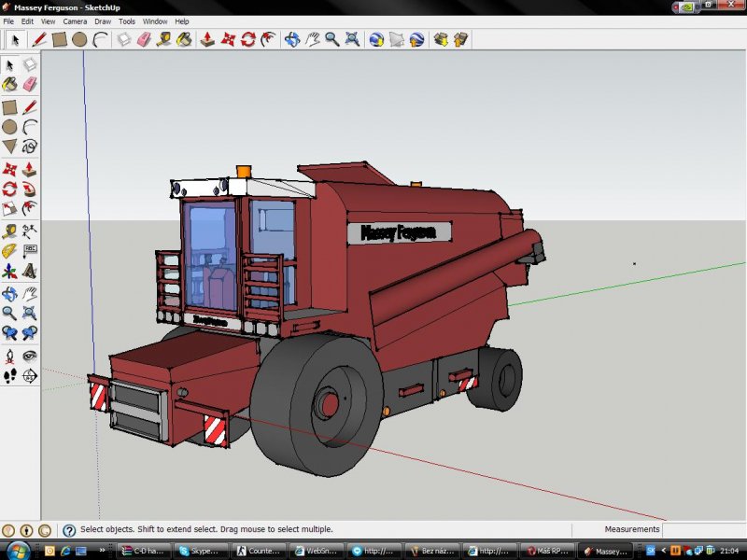The width and height of the screenshot is (747, 560).
Task: Select the 3D Text tool
Action: tap(29, 272)
